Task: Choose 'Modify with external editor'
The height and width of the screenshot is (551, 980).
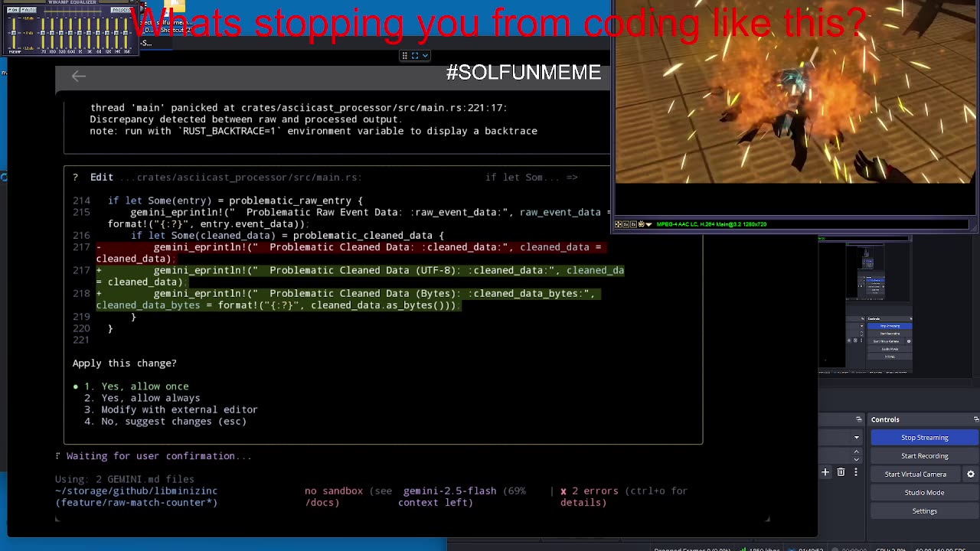Action: [171, 409]
